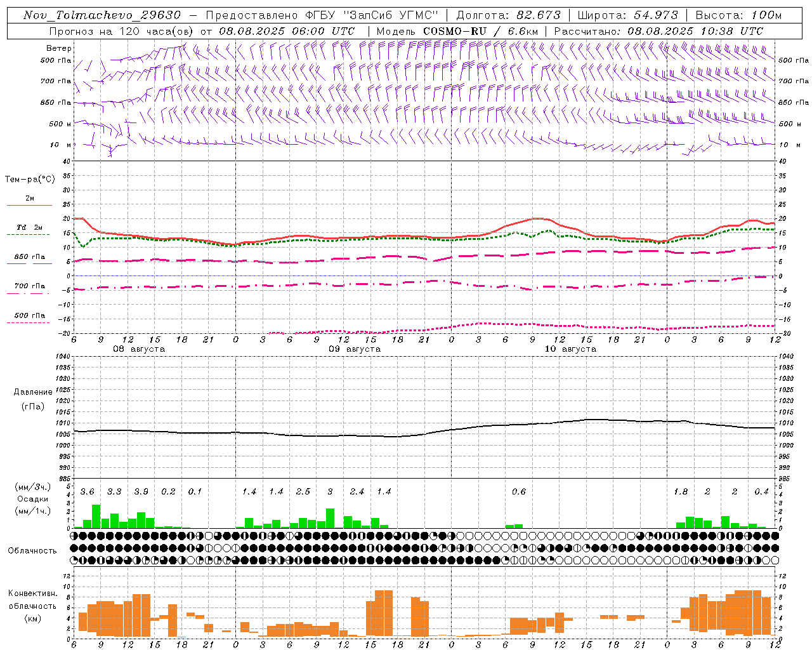
Task: Click the "Давление" pressure panel label
Action: tap(33, 392)
